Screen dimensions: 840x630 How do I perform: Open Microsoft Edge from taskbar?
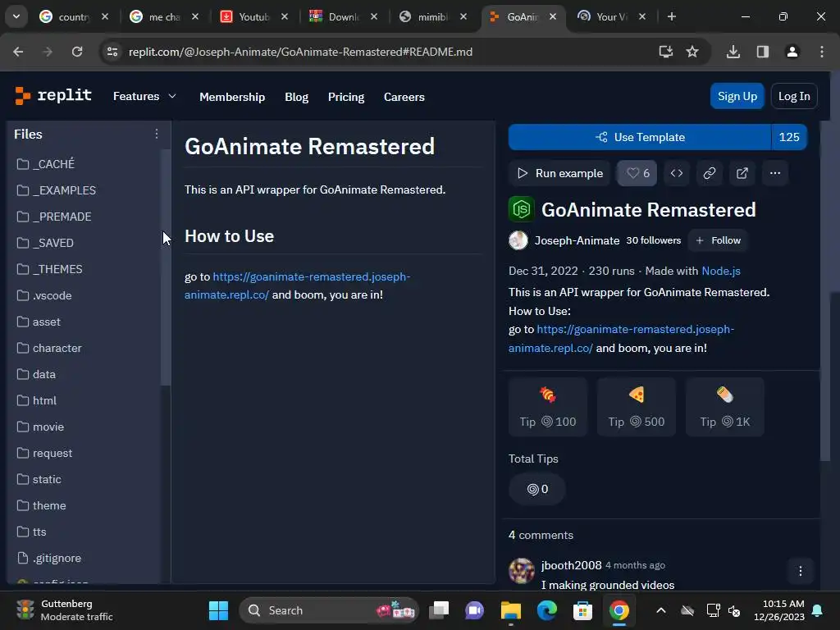click(547, 610)
